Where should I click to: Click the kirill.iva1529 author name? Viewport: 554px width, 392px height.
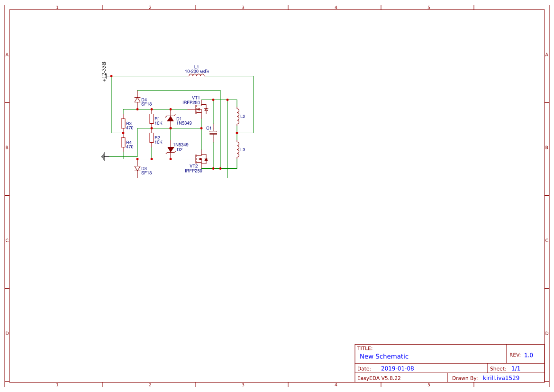(501, 378)
